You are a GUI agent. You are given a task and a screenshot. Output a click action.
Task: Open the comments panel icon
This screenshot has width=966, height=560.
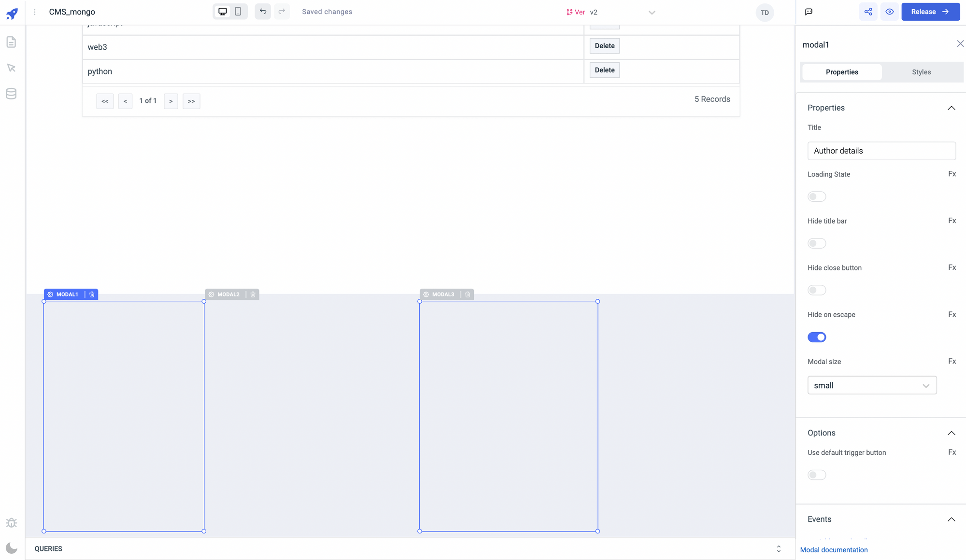(x=809, y=12)
